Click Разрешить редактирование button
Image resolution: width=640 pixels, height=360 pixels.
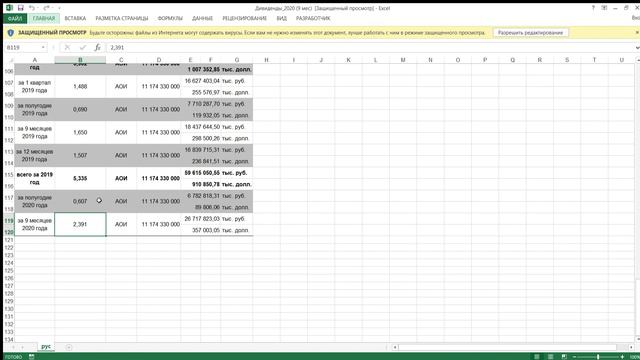pos(530,33)
